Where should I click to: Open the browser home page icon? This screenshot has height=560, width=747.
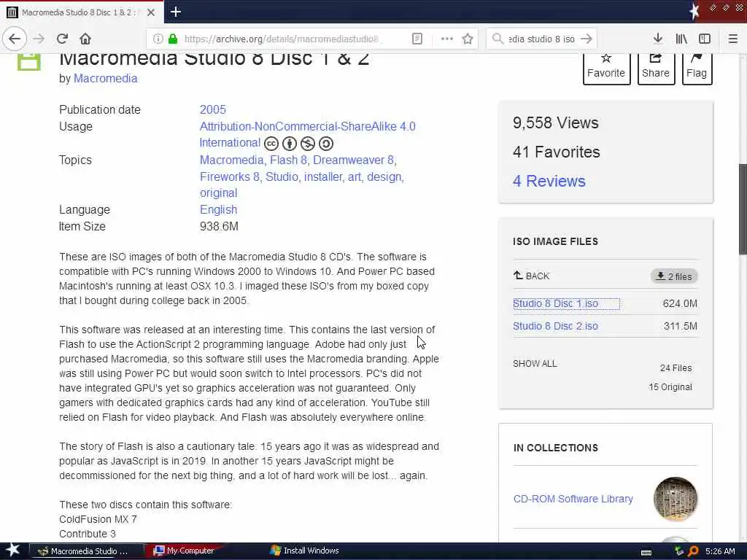85,39
